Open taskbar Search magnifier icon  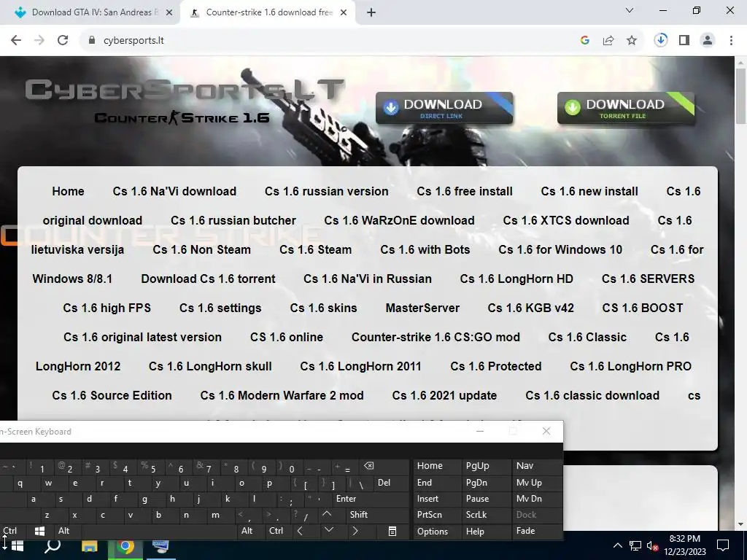[x=53, y=545]
